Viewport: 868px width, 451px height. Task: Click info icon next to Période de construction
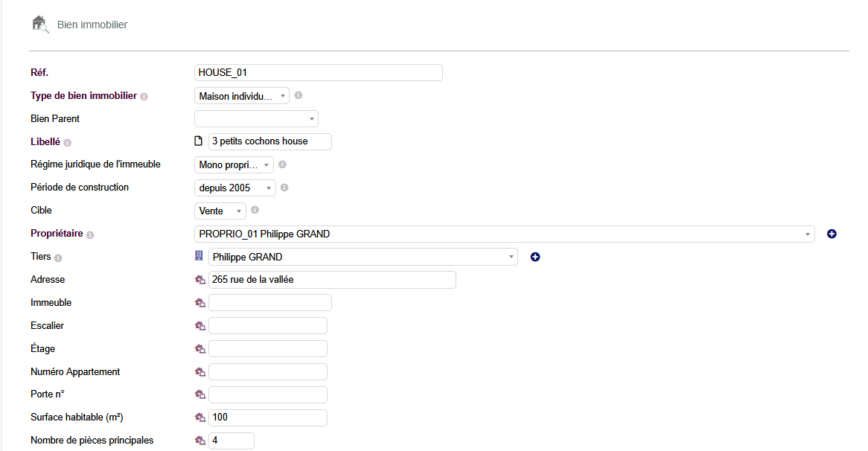tap(285, 188)
